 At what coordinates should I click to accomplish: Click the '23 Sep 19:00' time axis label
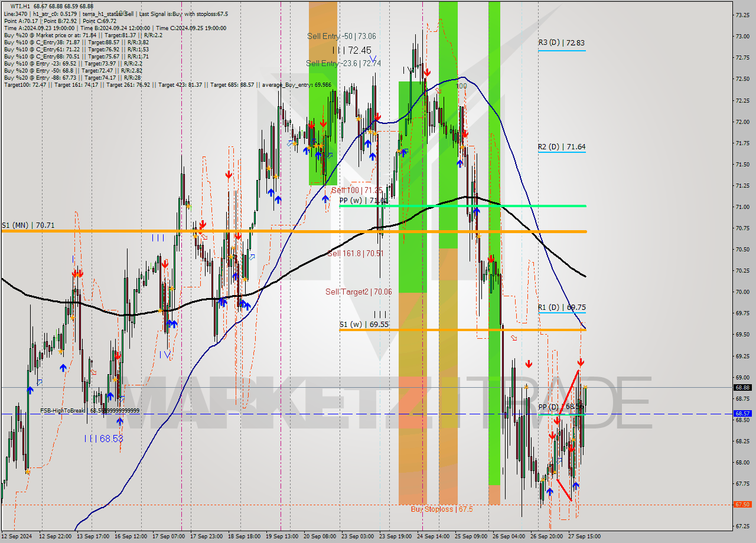coord(395,537)
